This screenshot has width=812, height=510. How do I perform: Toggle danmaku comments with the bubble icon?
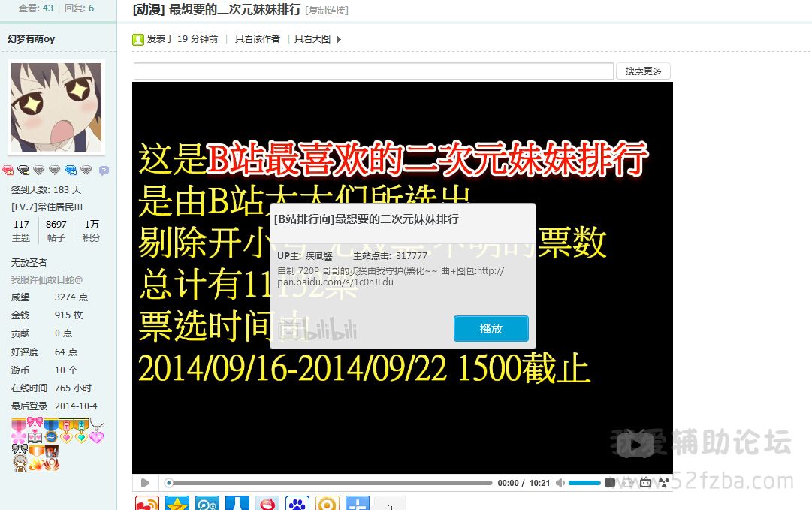click(x=610, y=483)
